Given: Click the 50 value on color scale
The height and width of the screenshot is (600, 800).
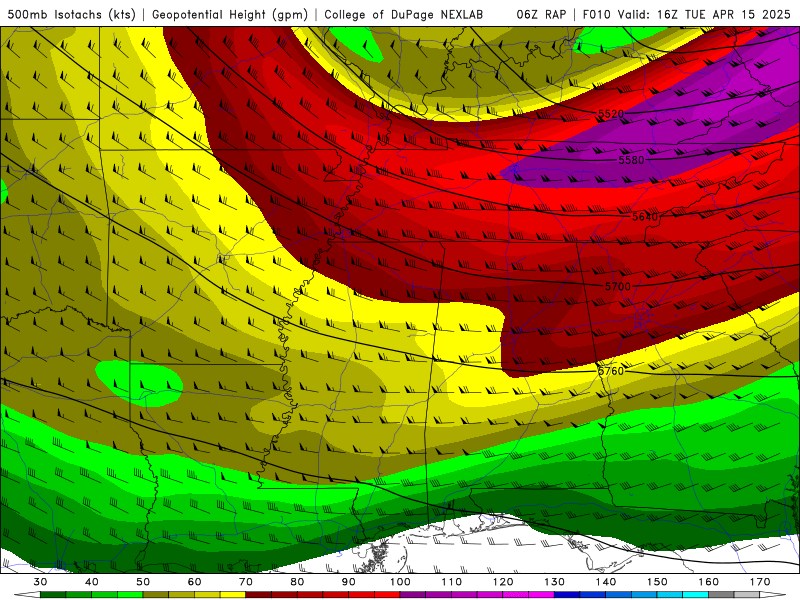Looking at the screenshot, I should (x=143, y=582).
